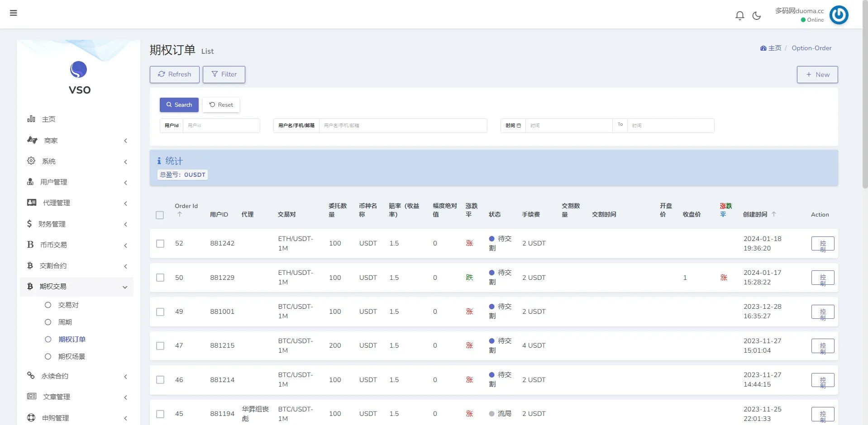Click the hamburger menu icon
The width and height of the screenshot is (868, 425).
tap(14, 13)
